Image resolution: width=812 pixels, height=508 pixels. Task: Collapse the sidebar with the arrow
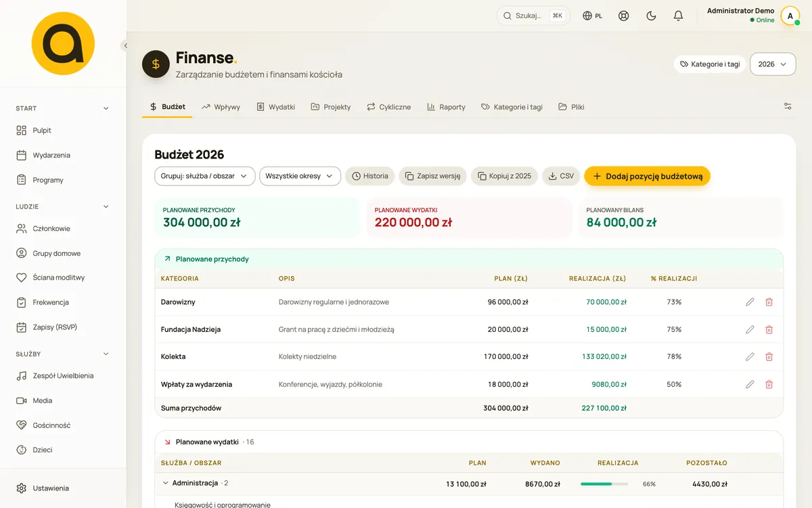[125, 45]
